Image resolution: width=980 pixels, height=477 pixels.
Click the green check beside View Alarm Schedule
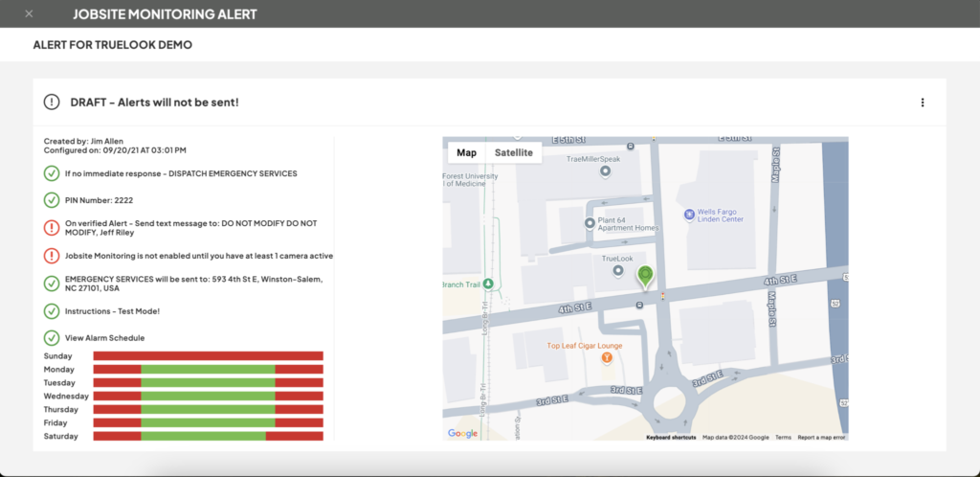[x=52, y=337]
